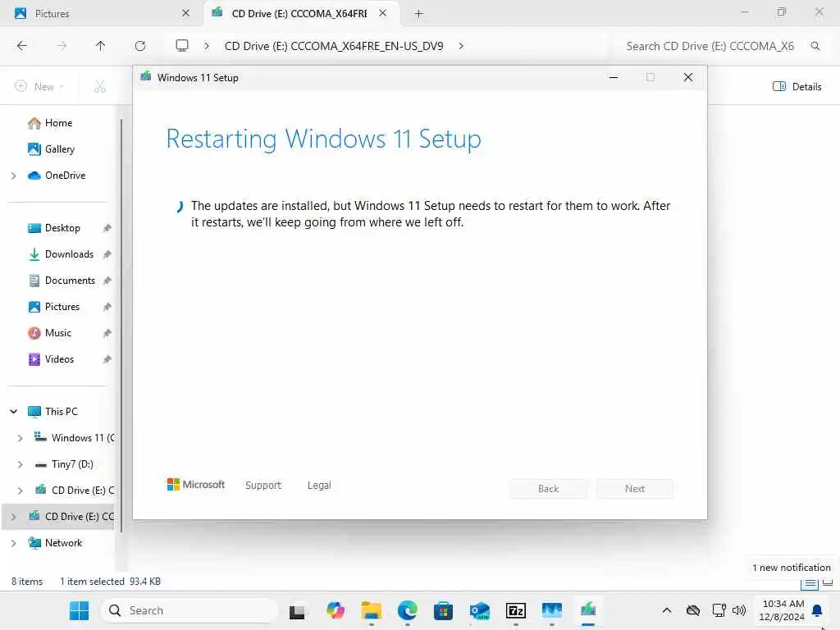Click the Next button in Windows 11 Setup
Viewport: 840px width, 630px height.
[x=635, y=489]
